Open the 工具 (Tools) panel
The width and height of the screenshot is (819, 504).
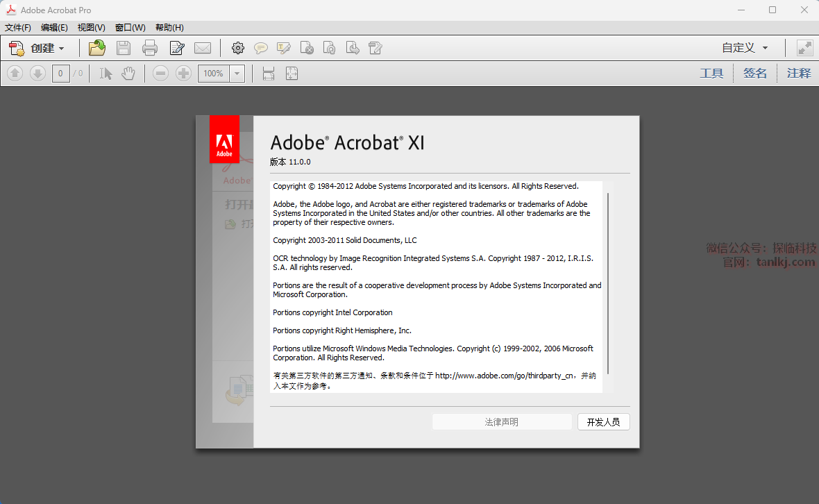pos(711,73)
